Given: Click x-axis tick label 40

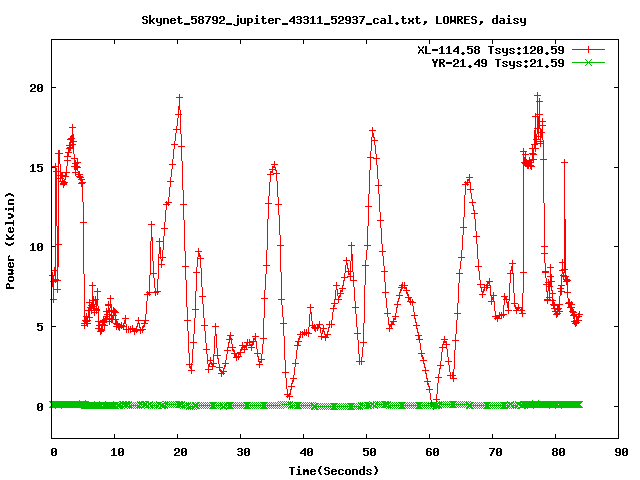Looking at the screenshot, I should click(306, 452).
